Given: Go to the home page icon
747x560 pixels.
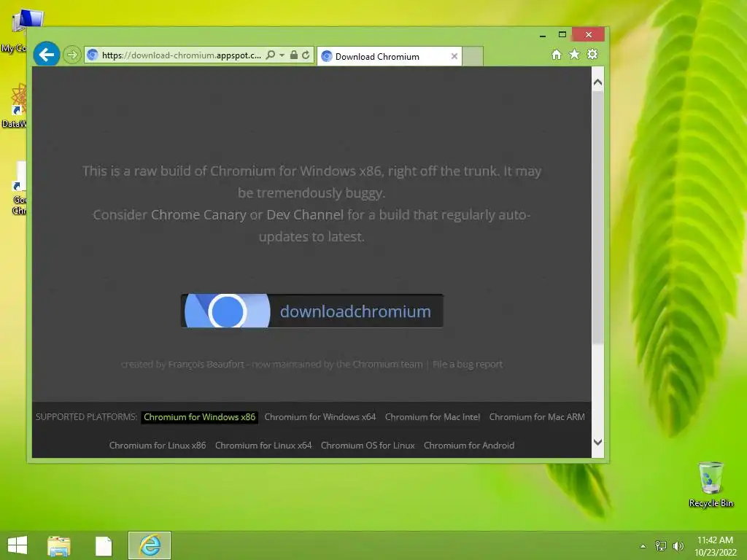Looking at the screenshot, I should 557,54.
